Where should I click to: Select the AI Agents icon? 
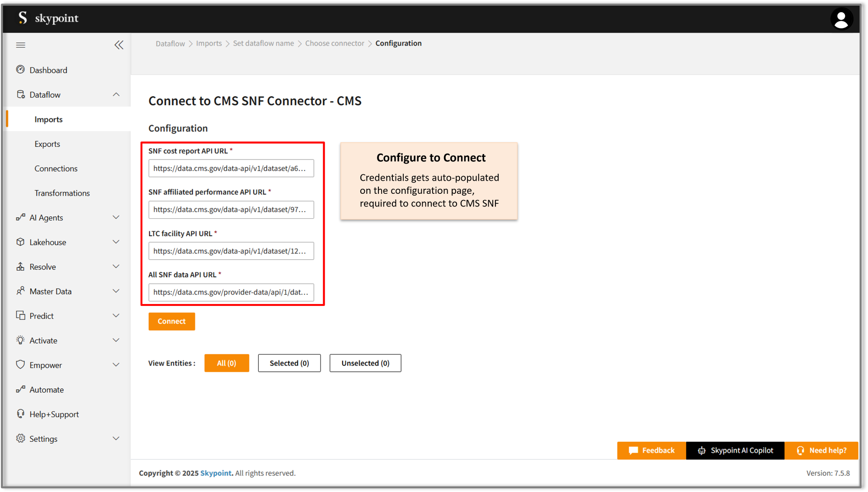click(20, 217)
